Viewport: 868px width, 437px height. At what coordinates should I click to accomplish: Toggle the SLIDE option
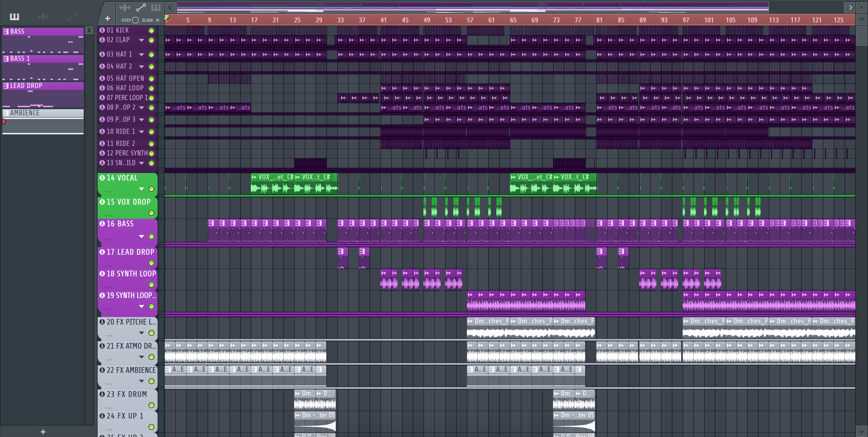[157, 20]
